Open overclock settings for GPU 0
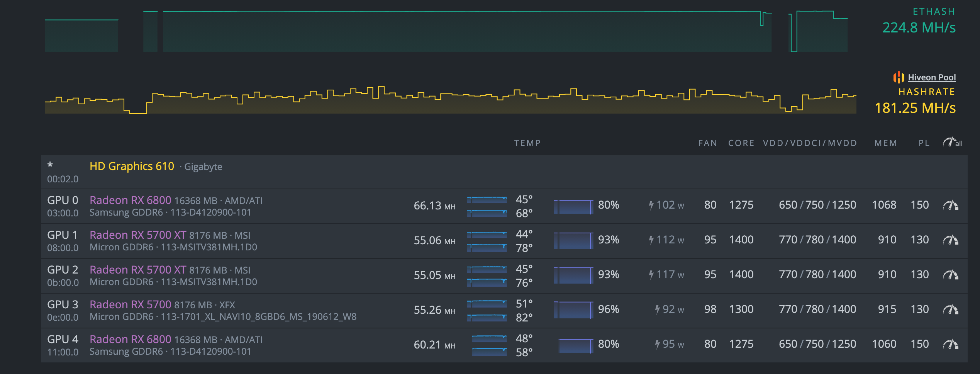 click(950, 205)
